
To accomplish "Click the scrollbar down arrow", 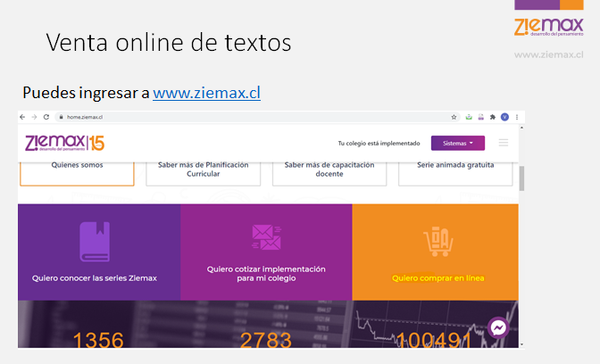I will pyautogui.click(x=521, y=344).
